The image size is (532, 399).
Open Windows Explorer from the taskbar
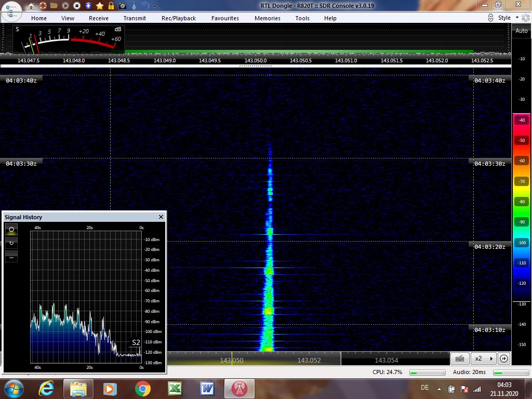(x=78, y=389)
